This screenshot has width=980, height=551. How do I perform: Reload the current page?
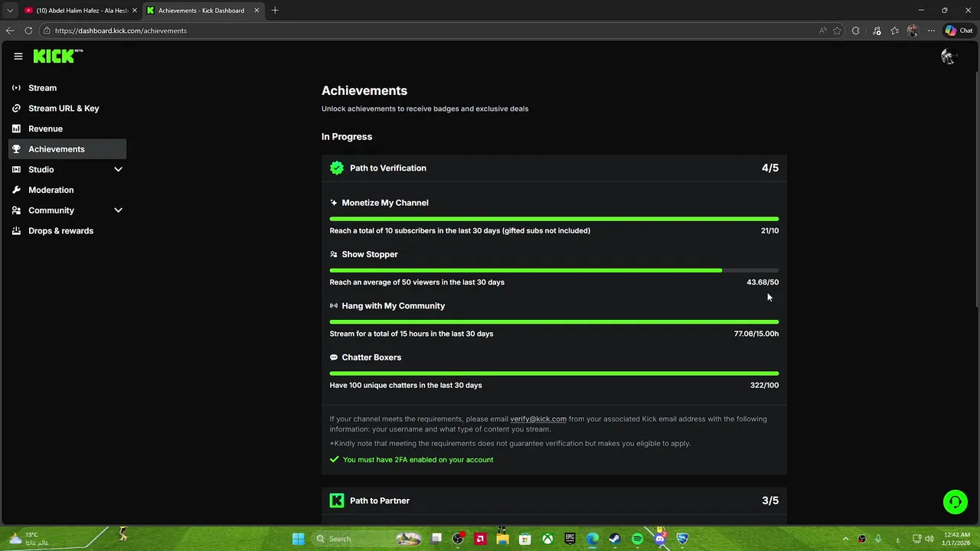28,31
